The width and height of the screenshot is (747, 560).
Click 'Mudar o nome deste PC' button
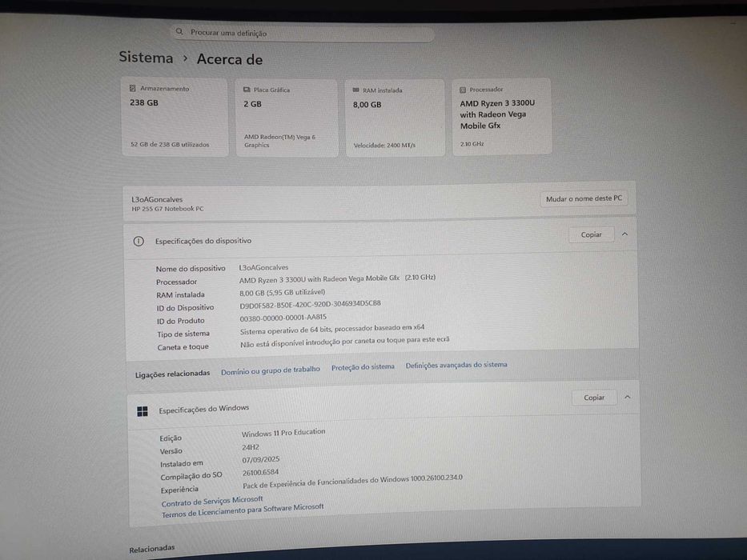(x=584, y=198)
